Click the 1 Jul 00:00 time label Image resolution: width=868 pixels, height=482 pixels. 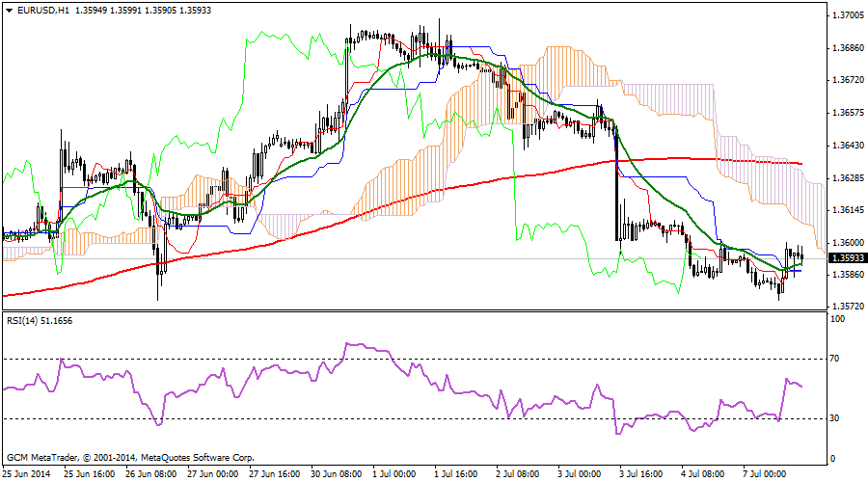click(394, 474)
